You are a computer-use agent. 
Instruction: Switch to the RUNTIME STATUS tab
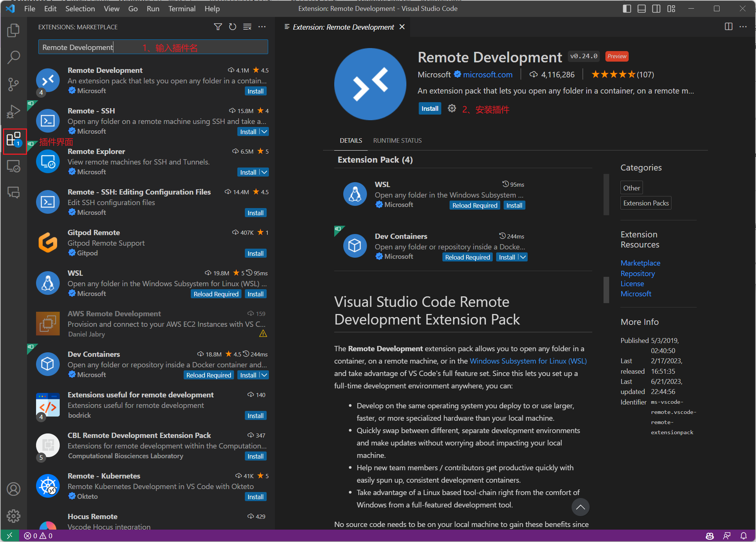pos(397,140)
